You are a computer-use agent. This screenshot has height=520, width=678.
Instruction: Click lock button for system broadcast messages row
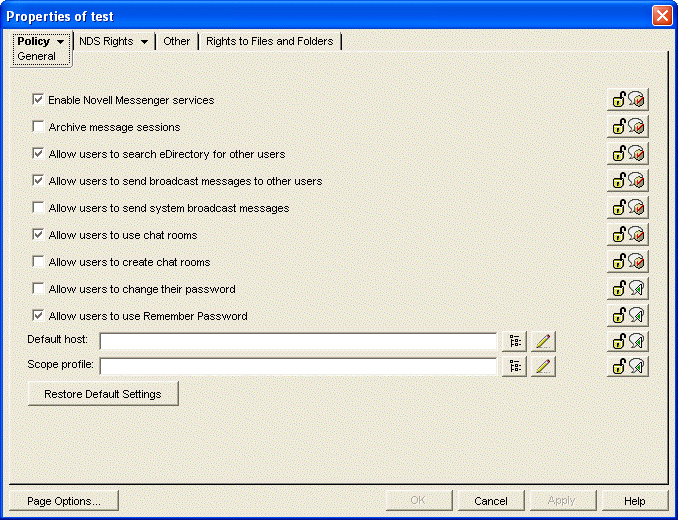click(x=627, y=208)
